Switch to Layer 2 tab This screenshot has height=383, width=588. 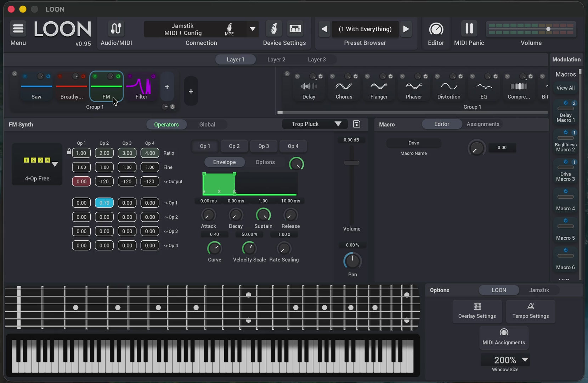[x=276, y=60]
